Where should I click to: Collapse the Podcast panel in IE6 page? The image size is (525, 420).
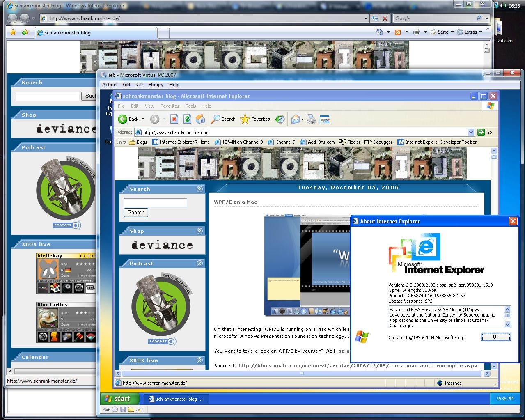199,263
